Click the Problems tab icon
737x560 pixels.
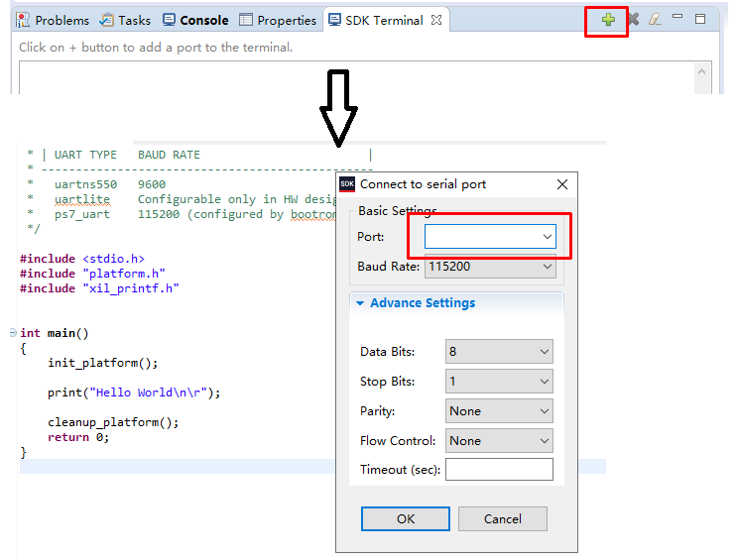point(23,20)
